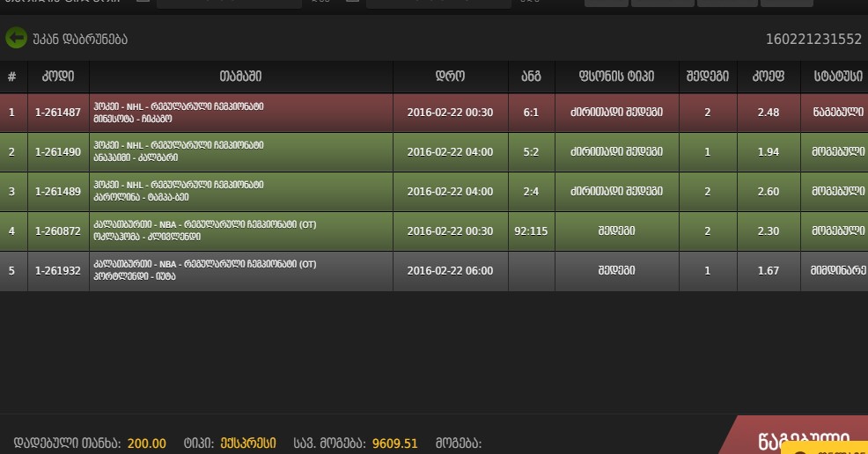Viewport: 868px width, 454px height.
Task: Click the 200.00 stake amount
Action: coord(147,443)
